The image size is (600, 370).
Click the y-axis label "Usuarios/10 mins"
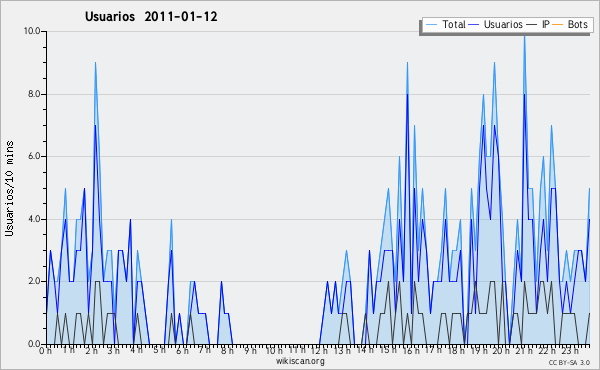pyautogui.click(x=9, y=189)
